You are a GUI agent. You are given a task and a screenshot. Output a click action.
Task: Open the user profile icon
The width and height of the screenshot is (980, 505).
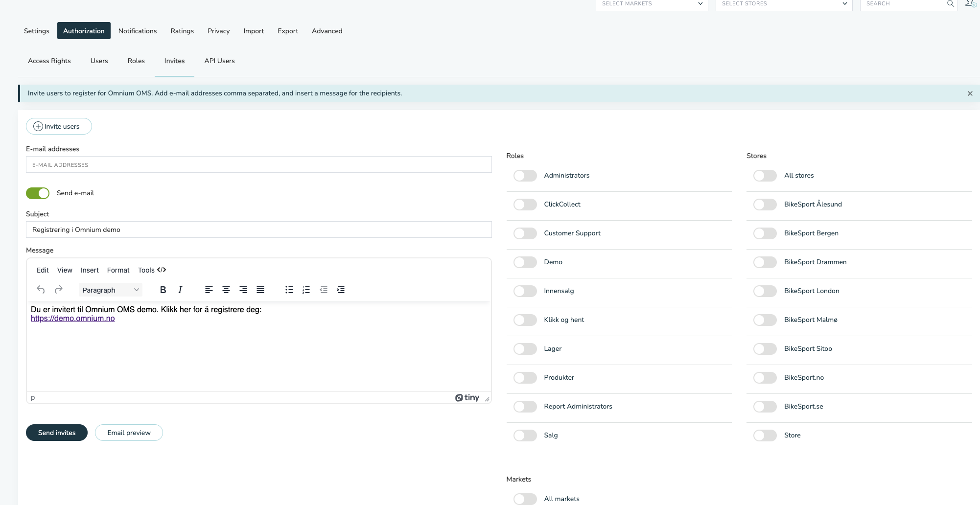point(970,3)
